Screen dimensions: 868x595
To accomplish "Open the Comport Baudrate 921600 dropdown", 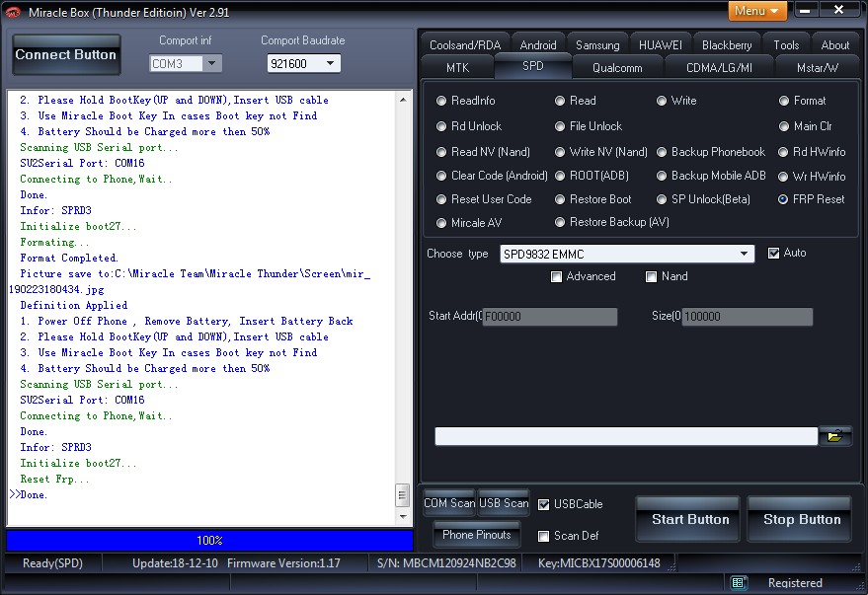I will click(330, 63).
